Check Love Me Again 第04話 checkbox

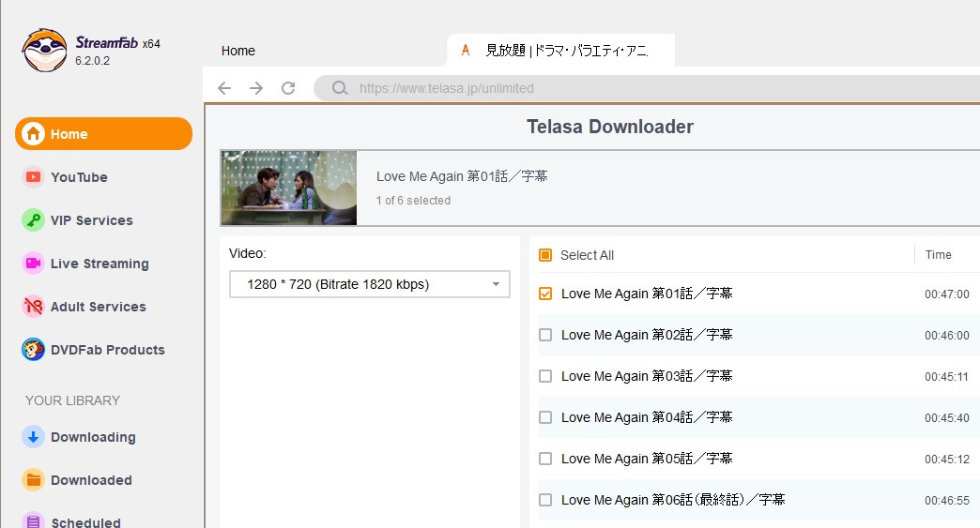(x=545, y=417)
